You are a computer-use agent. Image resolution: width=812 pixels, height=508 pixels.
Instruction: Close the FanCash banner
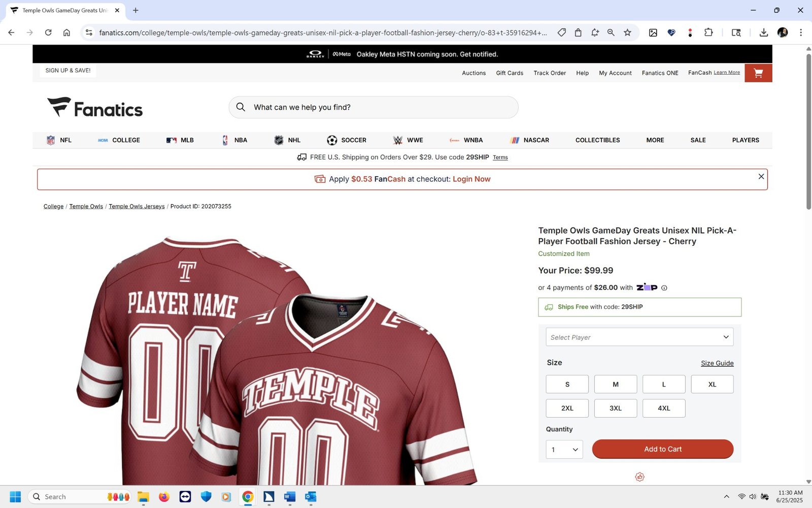pyautogui.click(x=761, y=177)
